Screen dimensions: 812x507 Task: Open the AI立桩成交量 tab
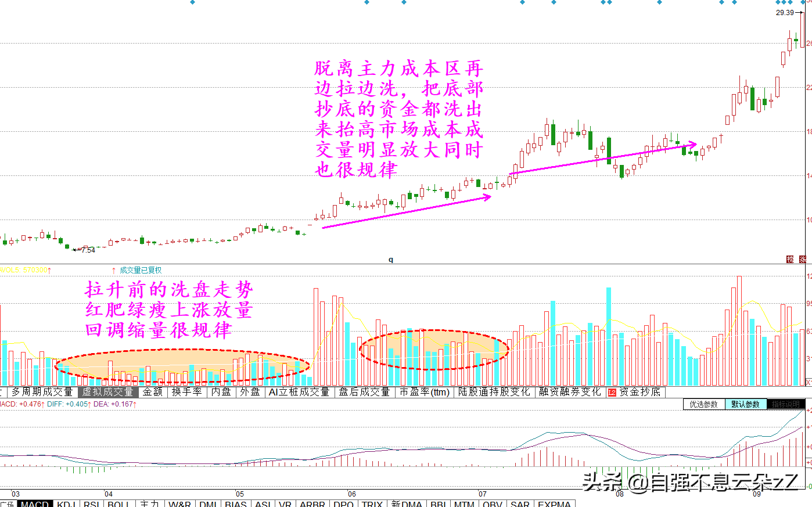click(299, 392)
